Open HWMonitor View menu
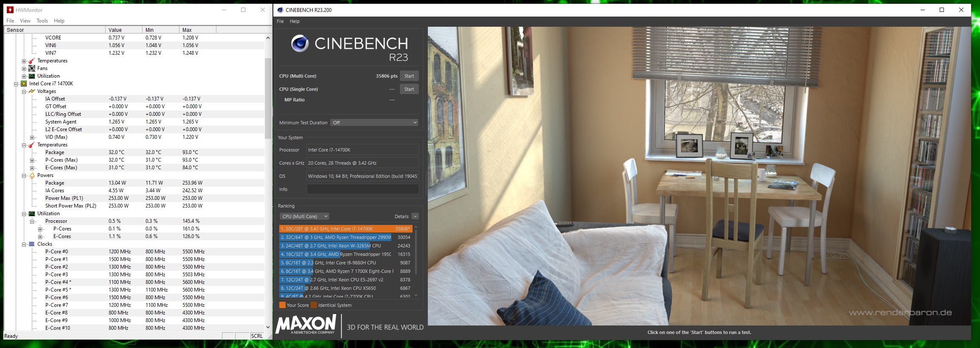This screenshot has height=348, width=980. (x=25, y=21)
